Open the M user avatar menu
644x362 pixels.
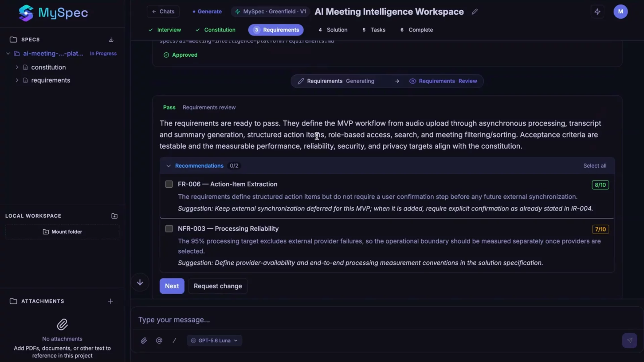click(621, 12)
